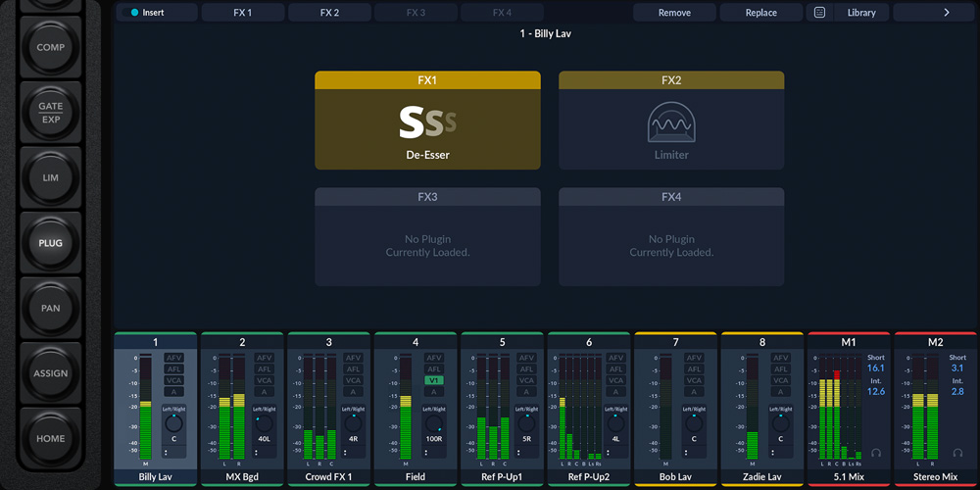This screenshot has width=980, height=490.
Task: Select the LIM hardware button
Action: pyautogui.click(x=51, y=177)
